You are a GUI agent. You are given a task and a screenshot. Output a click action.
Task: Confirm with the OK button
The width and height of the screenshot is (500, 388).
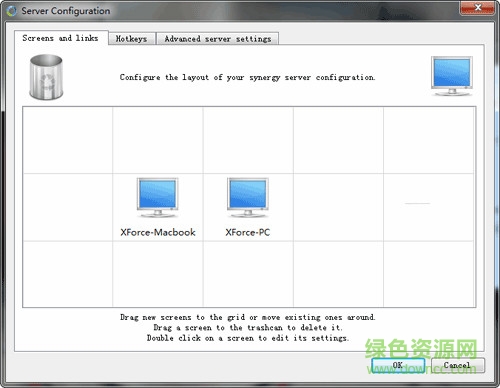[x=398, y=365]
